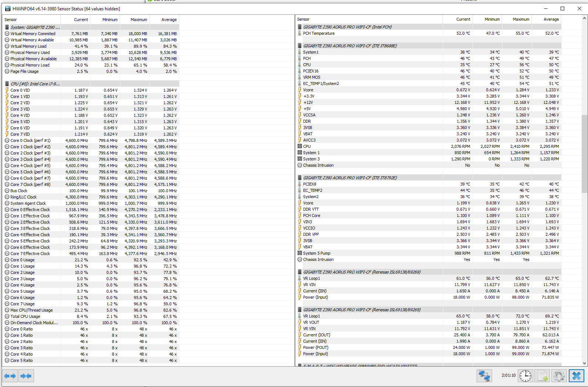This screenshot has width=588, height=387.
Task: Select the Max CPU/Thread Usage row
Action: click(91, 310)
